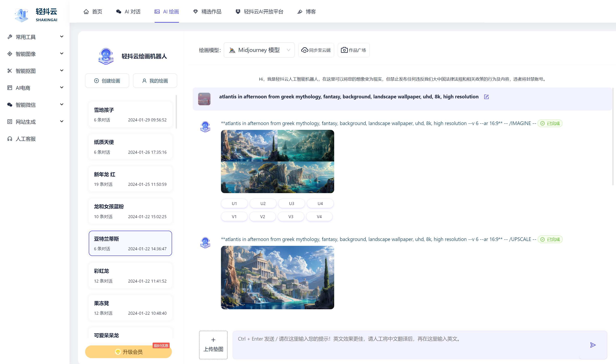Click the U4 upscale button
616x364 pixels.
(320, 203)
